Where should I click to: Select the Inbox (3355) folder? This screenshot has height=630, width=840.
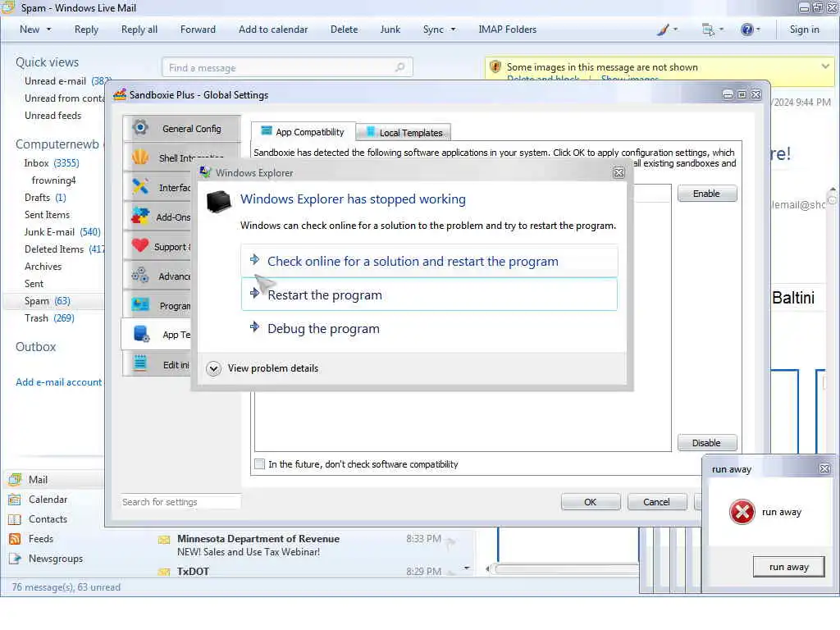tap(52, 163)
